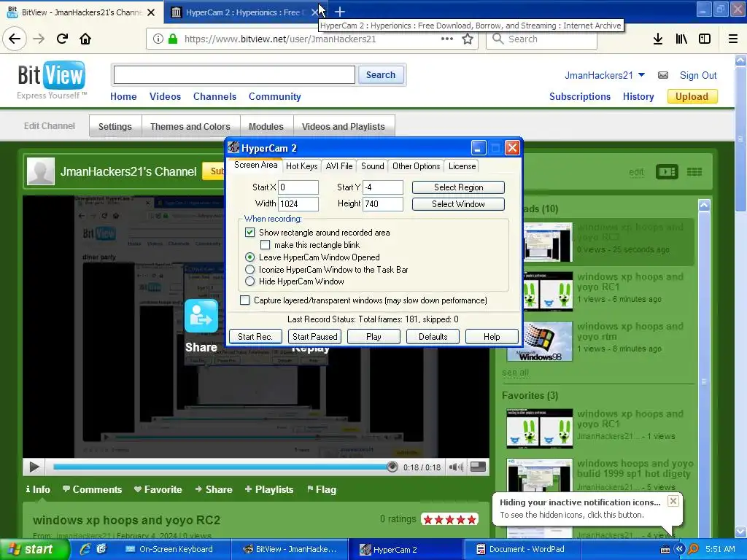Open the Subscriptions link
Viewport: 747px width, 560px height.
coord(580,97)
